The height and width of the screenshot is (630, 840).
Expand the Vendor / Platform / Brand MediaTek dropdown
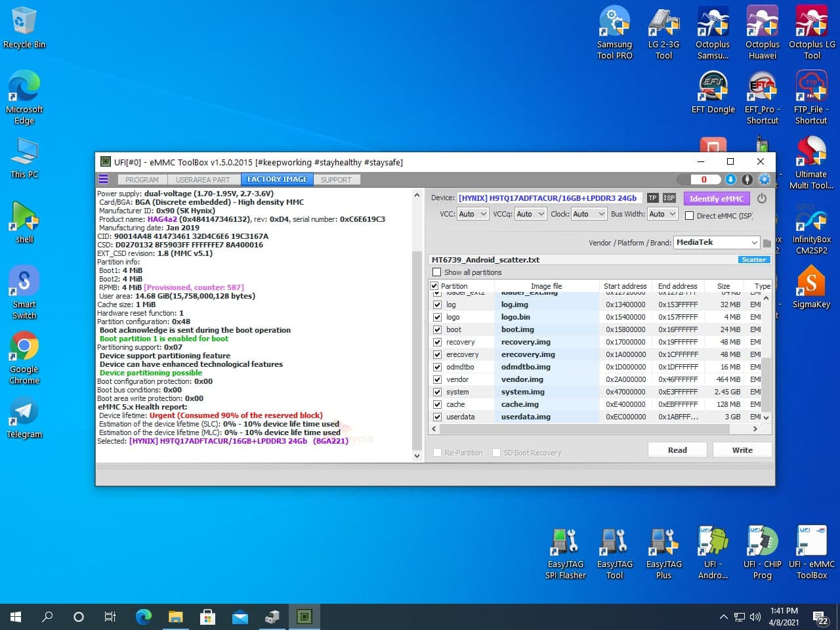click(717, 243)
